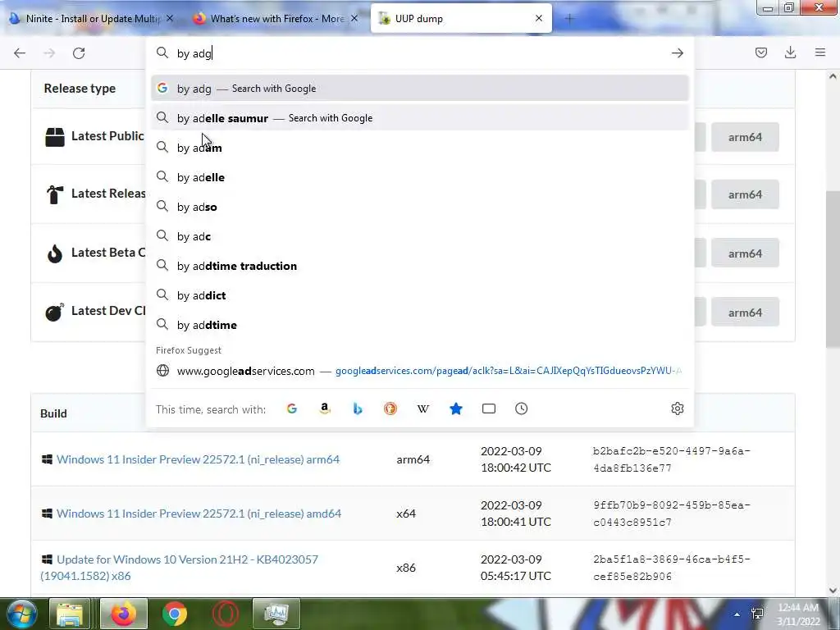840x630 pixels.
Task: Pick the 'by adelle' suggestion
Action: pyautogui.click(x=420, y=177)
